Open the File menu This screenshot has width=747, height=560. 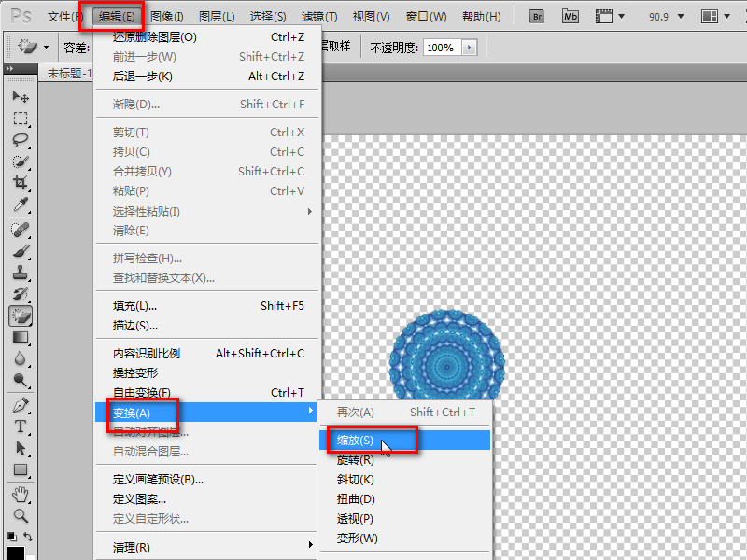pyautogui.click(x=65, y=17)
